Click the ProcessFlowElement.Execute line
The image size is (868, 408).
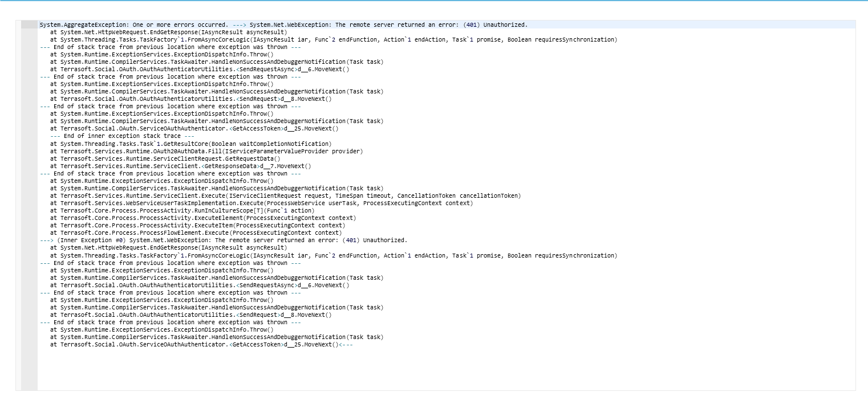[196, 233]
